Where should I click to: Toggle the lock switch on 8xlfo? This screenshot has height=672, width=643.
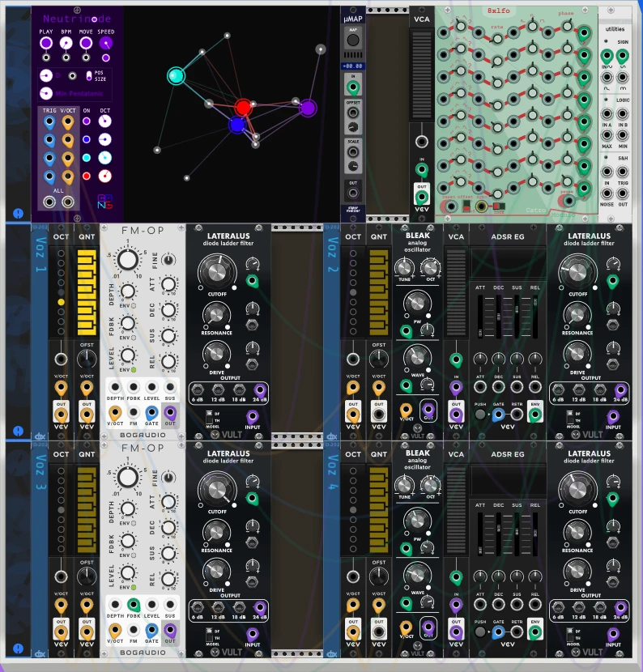click(499, 206)
